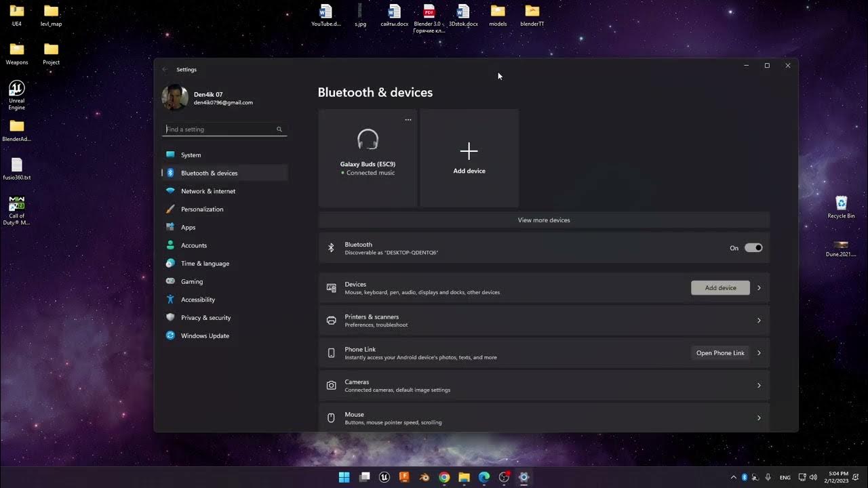868x488 pixels.
Task: Expand Printers & scanners chevron
Action: pos(759,321)
